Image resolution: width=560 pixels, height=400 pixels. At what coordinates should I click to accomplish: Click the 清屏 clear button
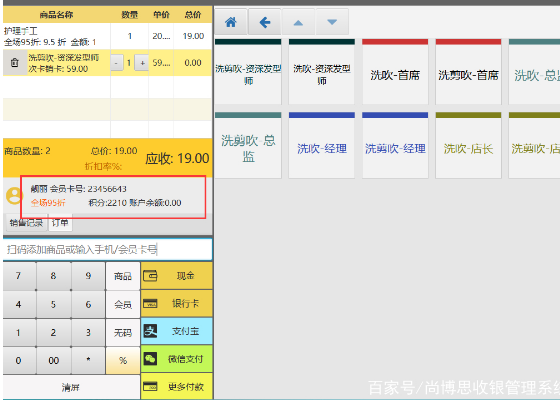pyautogui.click(x=71, y=387)
